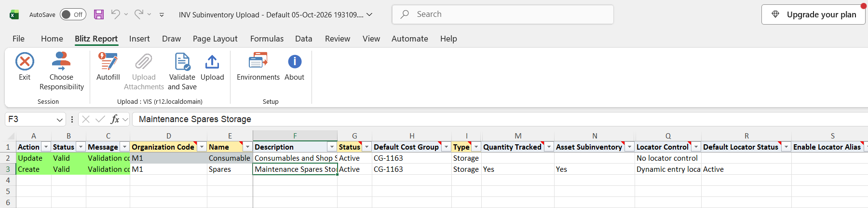The image size is (868, 208).
Task: Click the formula bar Cancel X
Action: [x=86, y=119]
